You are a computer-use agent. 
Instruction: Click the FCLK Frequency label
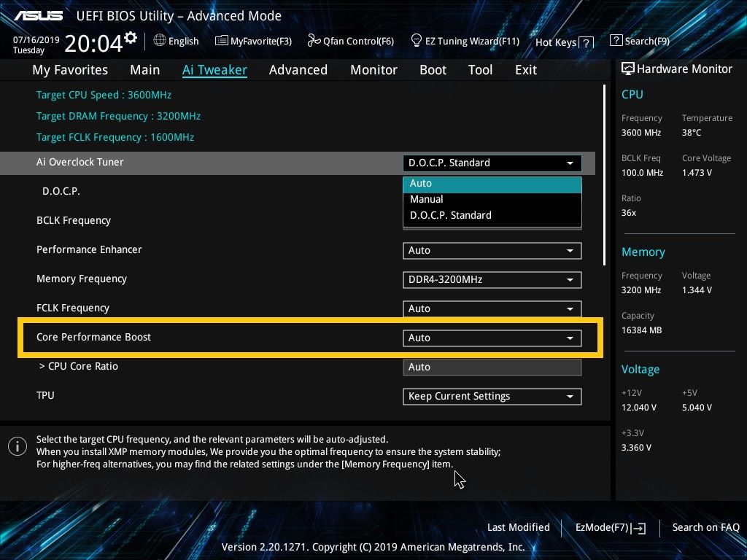pos(73,308)
